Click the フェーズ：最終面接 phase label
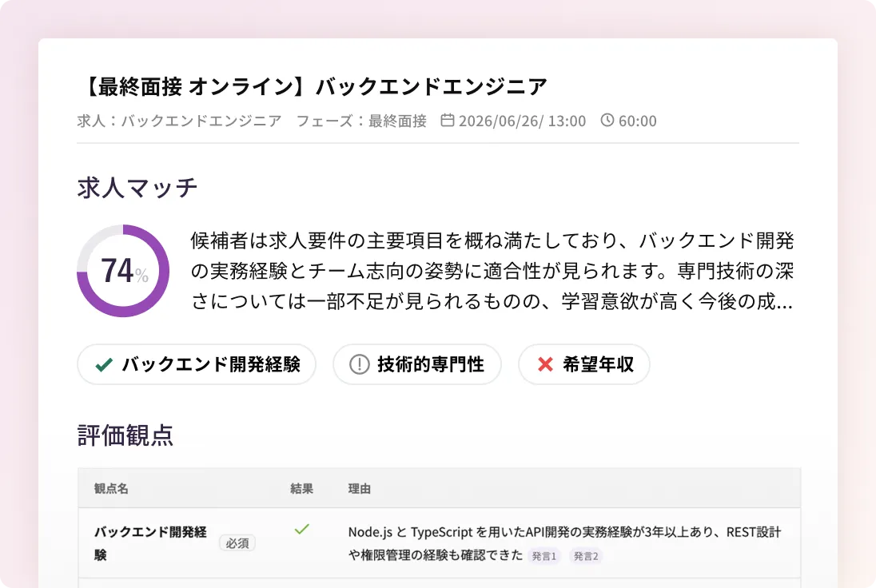 pyautogui.click(x=361, y=121)
